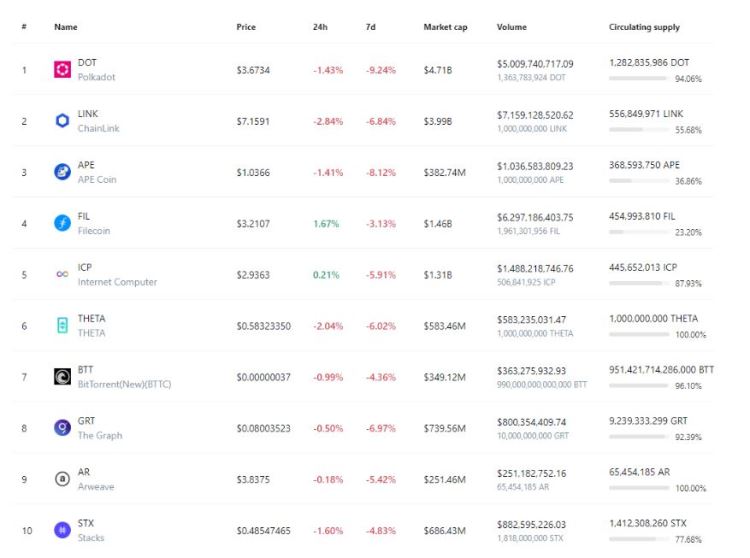Click FIL circulating supply progress bar
The height and width of the screenshot is (558, 750).
click(x=638, y=231)
